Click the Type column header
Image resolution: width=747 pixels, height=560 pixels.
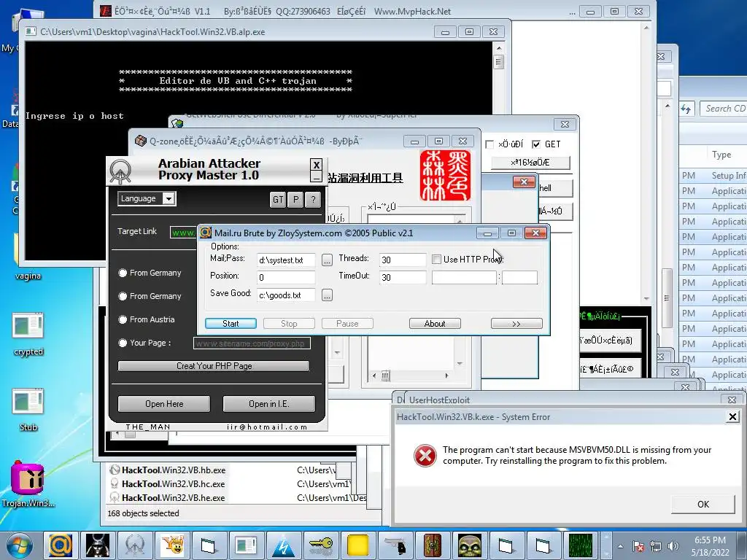point(721,155)
